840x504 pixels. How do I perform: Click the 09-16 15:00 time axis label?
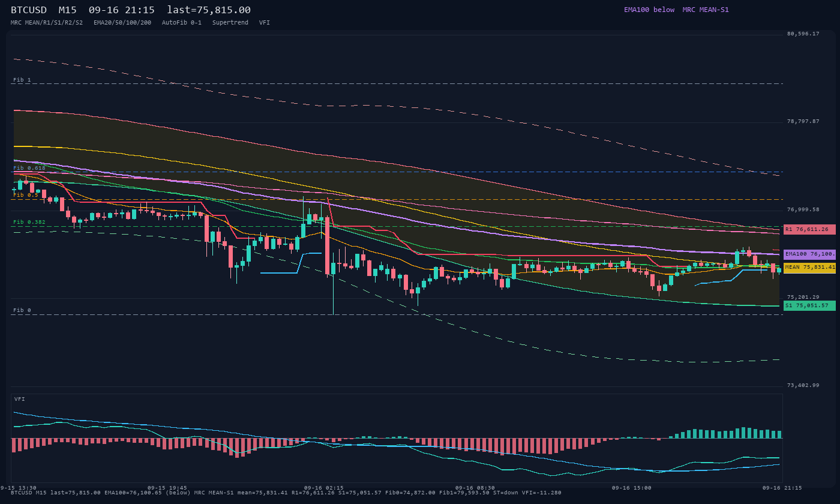tap(632, 488)
